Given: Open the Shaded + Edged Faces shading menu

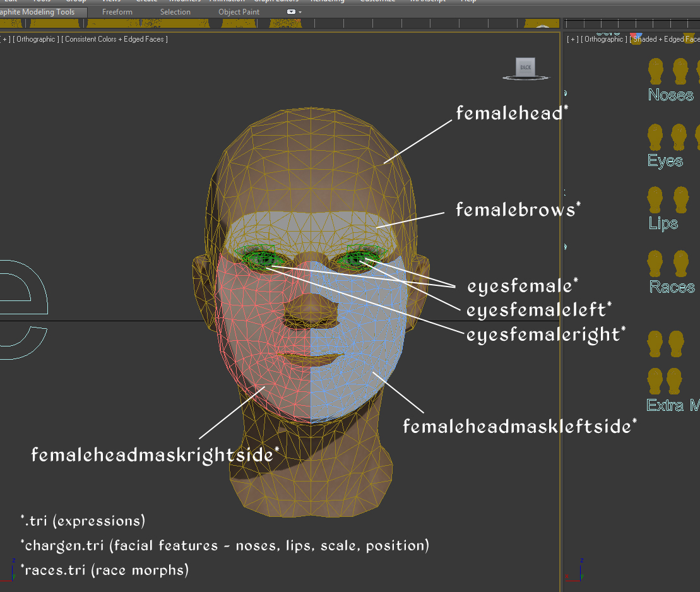Looking at the screenshot, I should click(665, 39).
